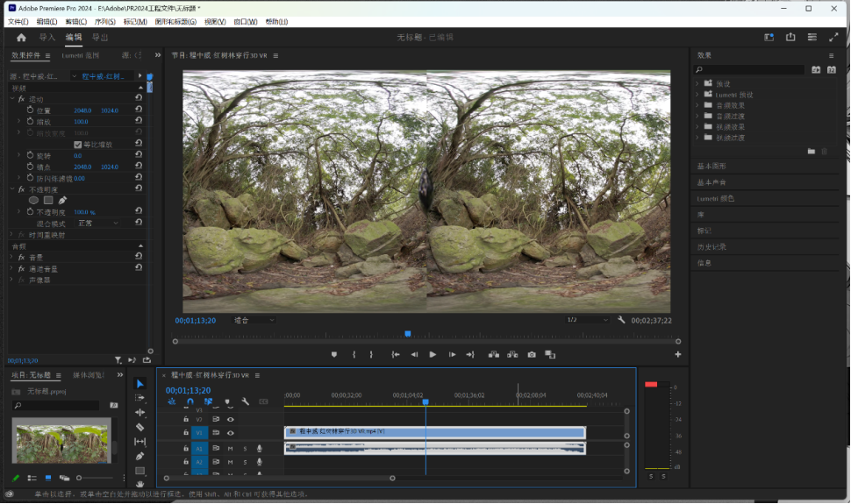This screenshot has height=504, width=851.
Task: Uncheck the 等比缩放 checkbox
Action: coord(77,145)
